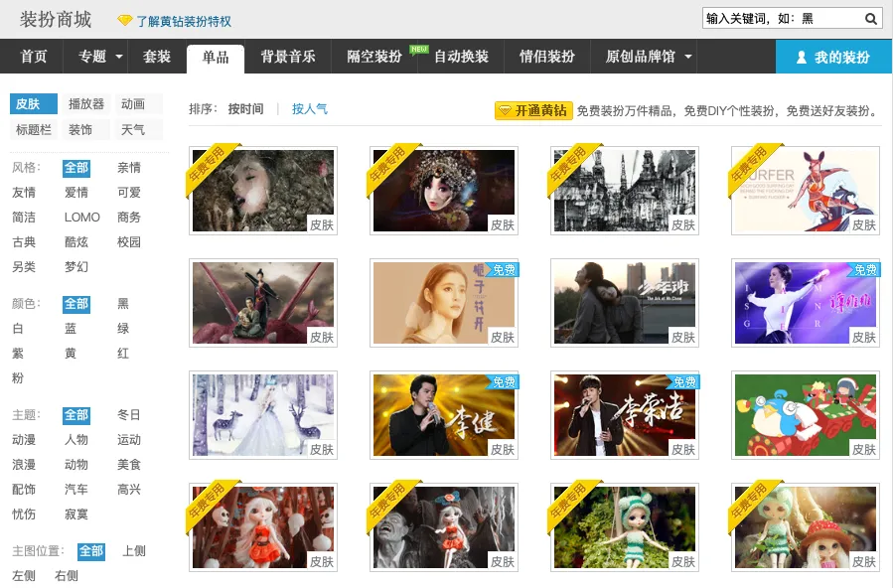Filter color by 粉
Viewport: 893px width, 588px height.
click(18, 378)
